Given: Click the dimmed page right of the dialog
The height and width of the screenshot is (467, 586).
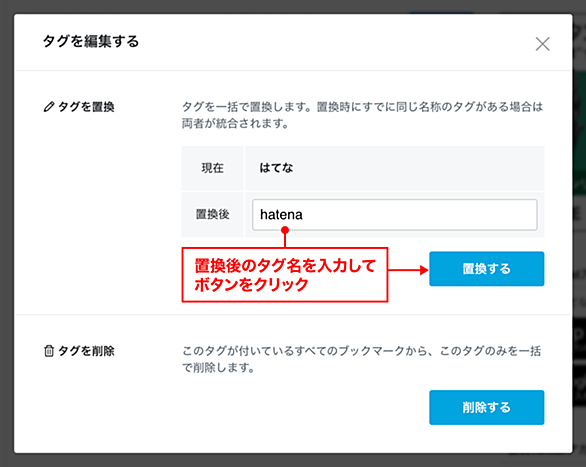Looking at the screenshot, I should [580, 232].
